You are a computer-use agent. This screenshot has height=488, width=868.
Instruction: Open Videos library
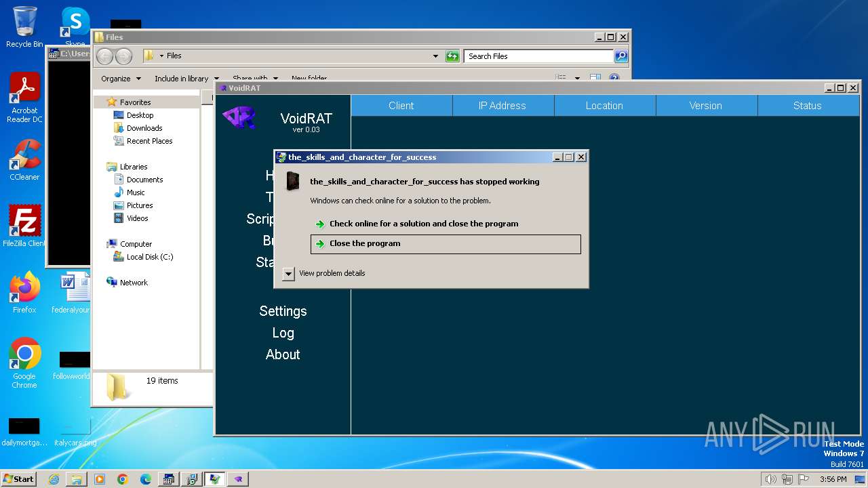click(x=137, y=218)
